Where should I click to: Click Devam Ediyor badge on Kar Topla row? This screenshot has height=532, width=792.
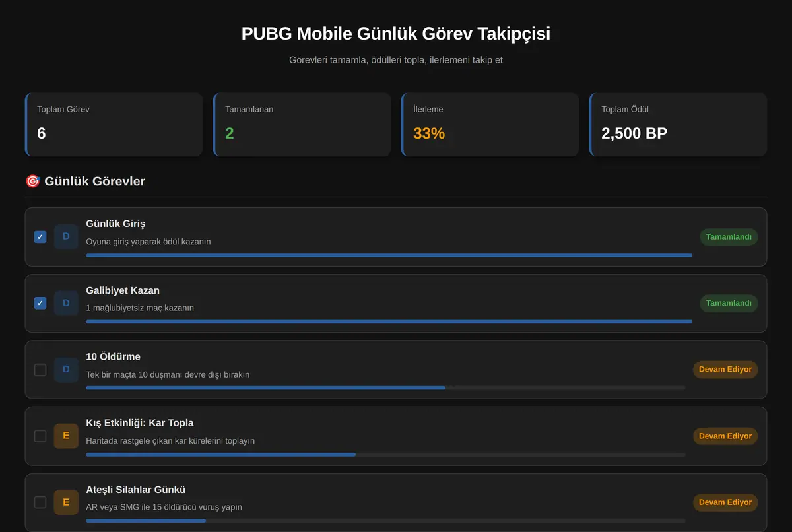(725, 436)
